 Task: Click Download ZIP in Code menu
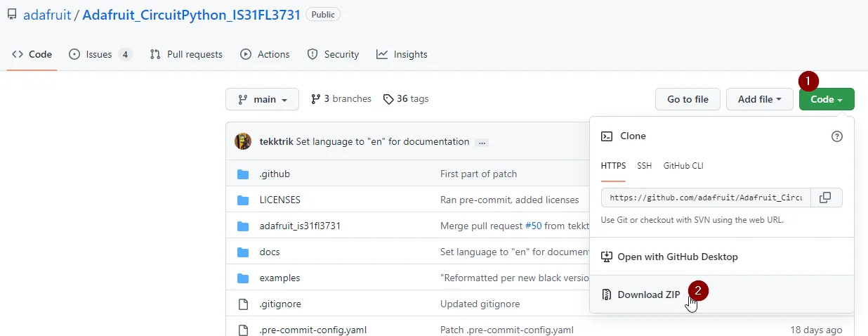(x=648, y=295)
